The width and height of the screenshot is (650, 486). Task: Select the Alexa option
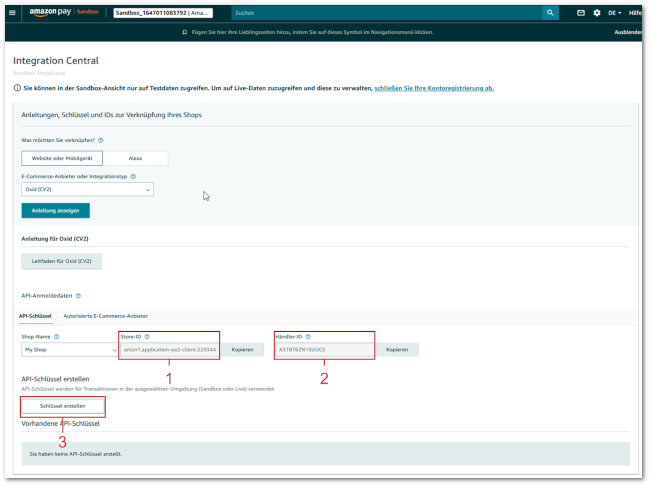[x=135, y=158]
